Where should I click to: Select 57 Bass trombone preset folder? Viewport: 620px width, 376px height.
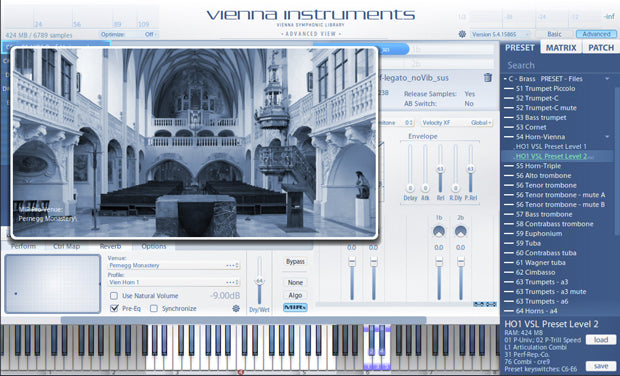[544, 214]
